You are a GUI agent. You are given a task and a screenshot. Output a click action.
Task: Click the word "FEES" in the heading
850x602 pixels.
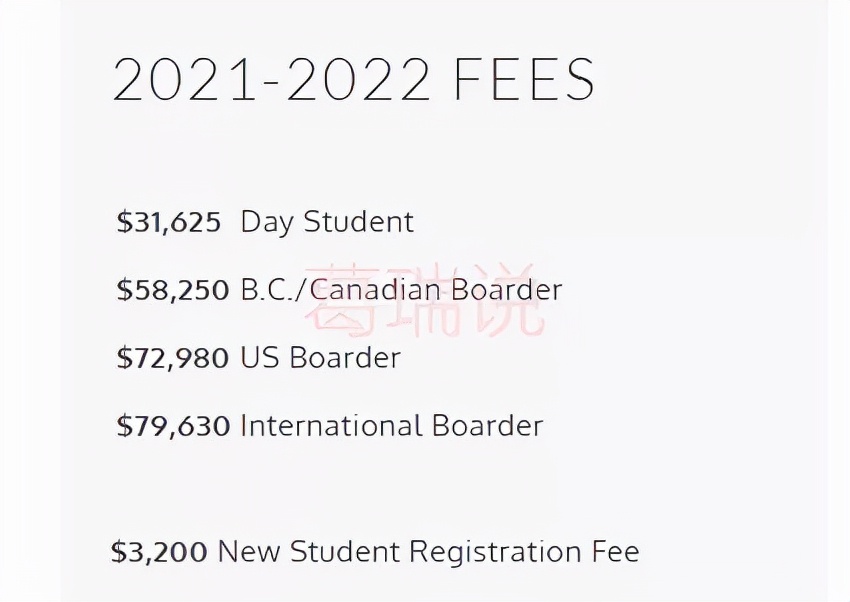[525, 80]
